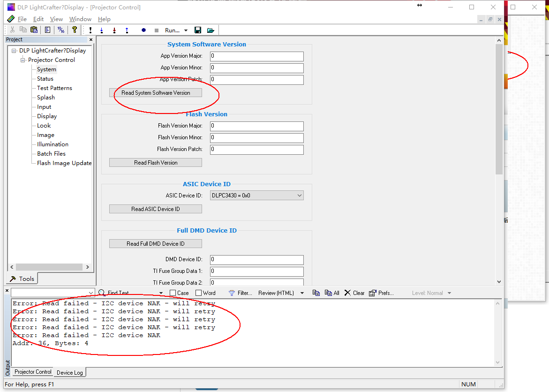The image size is (549, 392).
Task: Click the Paste clipboard toolbar icon
Action: click(x=34, y=30)
